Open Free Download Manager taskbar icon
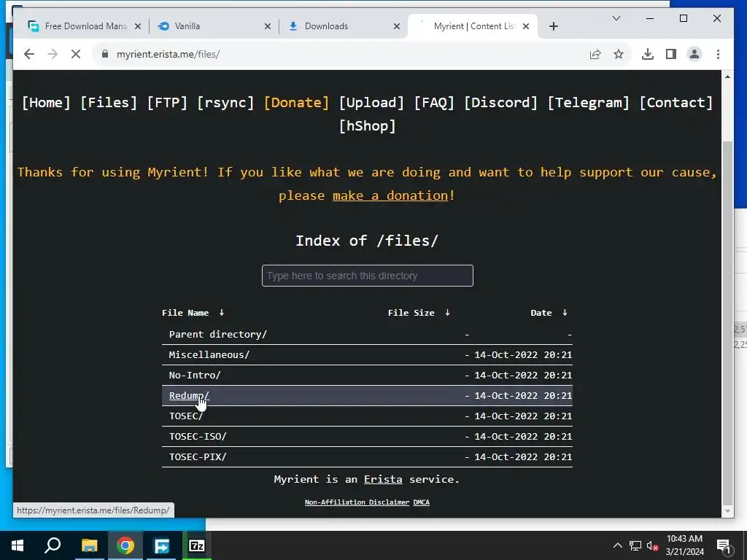 pyautogui.click(x=161, y=545)
